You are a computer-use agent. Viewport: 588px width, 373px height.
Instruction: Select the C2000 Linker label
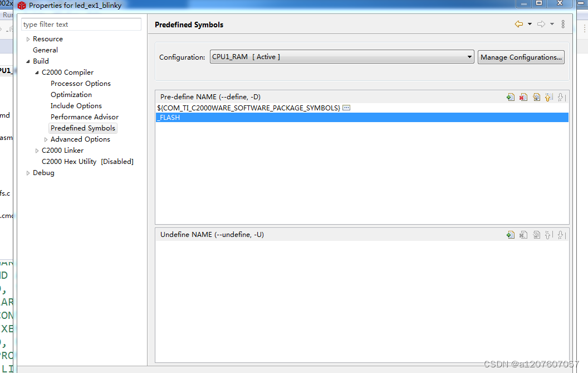pyautogui.click(x=62, y=150)
